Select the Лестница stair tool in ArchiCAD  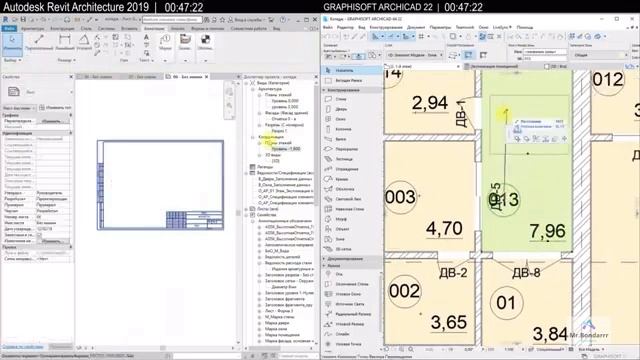[352, 159]
